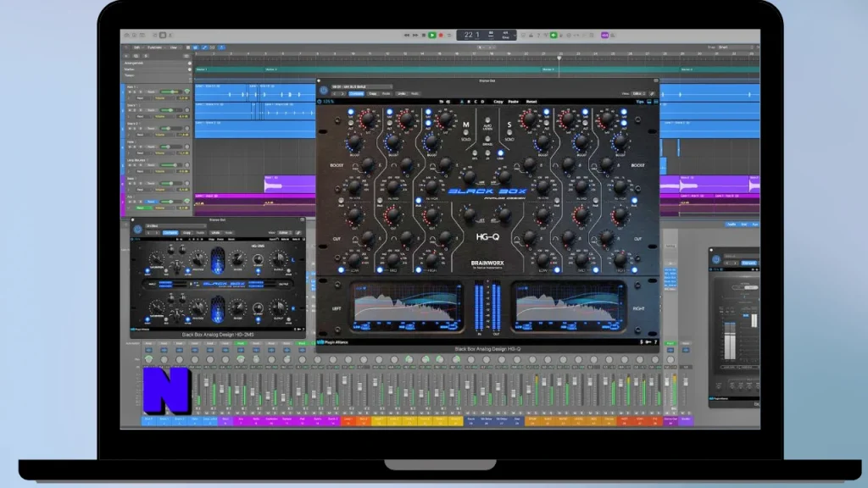Viewport: 868px width, 488px height.
Task: Click the top-left SAT knob on HG-Q
Action: tap(368, 119)
